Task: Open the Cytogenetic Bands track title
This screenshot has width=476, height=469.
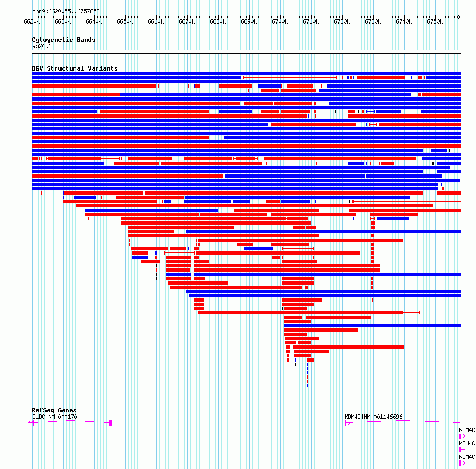Action: point(64,40)
